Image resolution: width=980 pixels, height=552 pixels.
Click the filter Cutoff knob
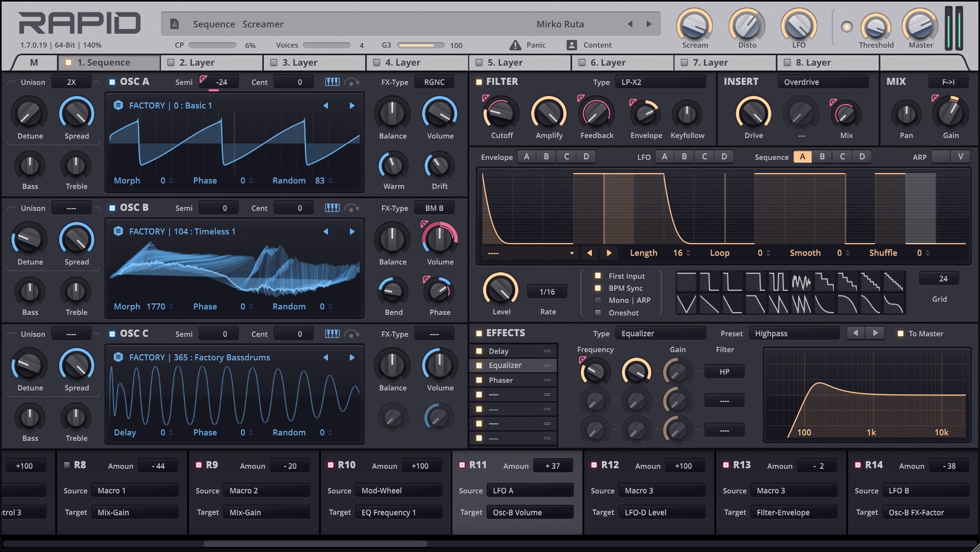[x=501, y=113]
